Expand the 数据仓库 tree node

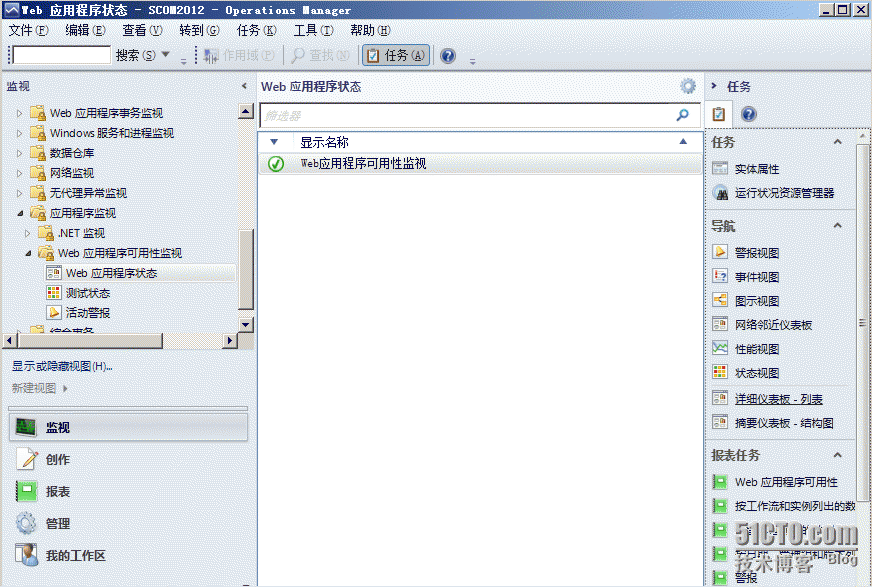19,153
